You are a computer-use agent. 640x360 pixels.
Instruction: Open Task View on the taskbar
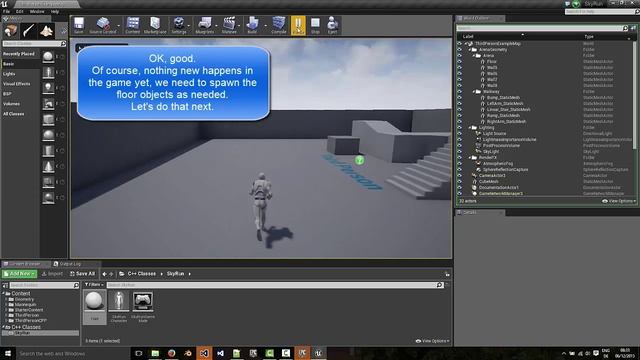(139, 353)
